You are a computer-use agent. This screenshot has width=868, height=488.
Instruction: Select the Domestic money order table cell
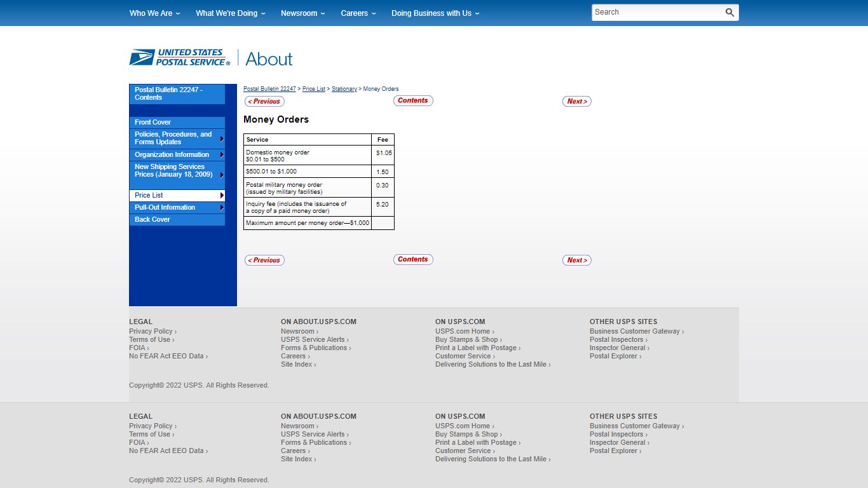(x=308, y=156)
